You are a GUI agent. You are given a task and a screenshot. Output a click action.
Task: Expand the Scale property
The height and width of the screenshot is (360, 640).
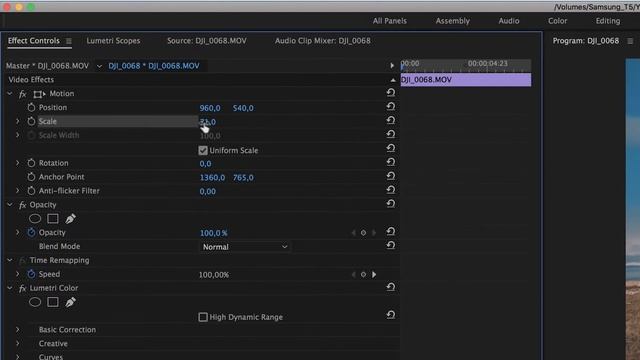click(x=18, y=121)
